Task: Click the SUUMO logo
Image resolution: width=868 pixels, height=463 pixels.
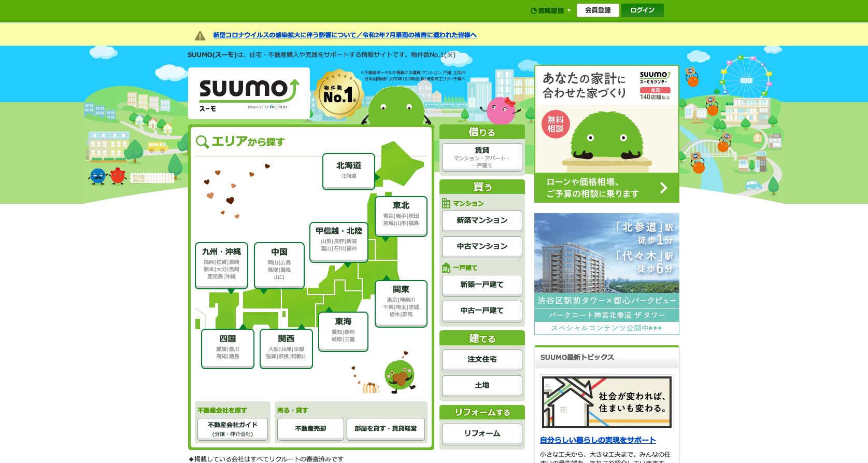Action: pos(249,93)
